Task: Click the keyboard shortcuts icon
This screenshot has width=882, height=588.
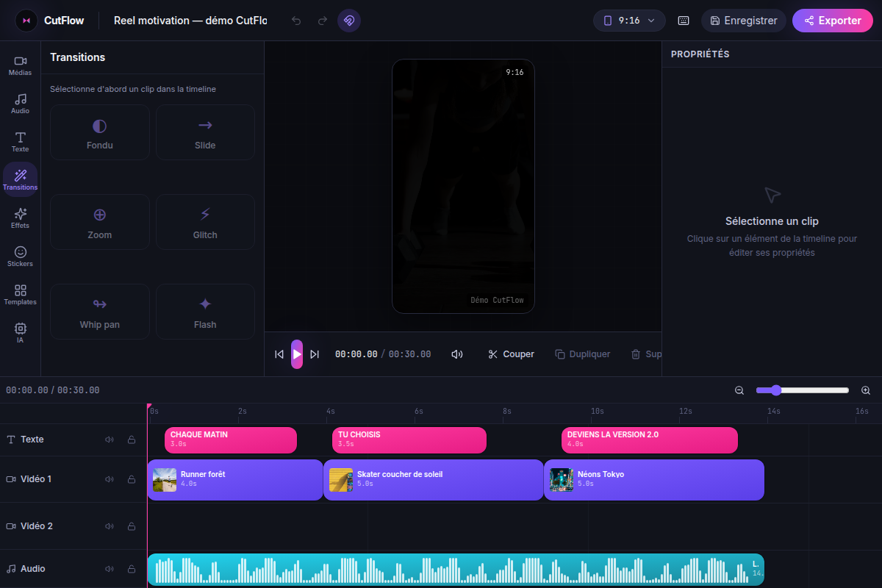Action: (x=684, y=21)
